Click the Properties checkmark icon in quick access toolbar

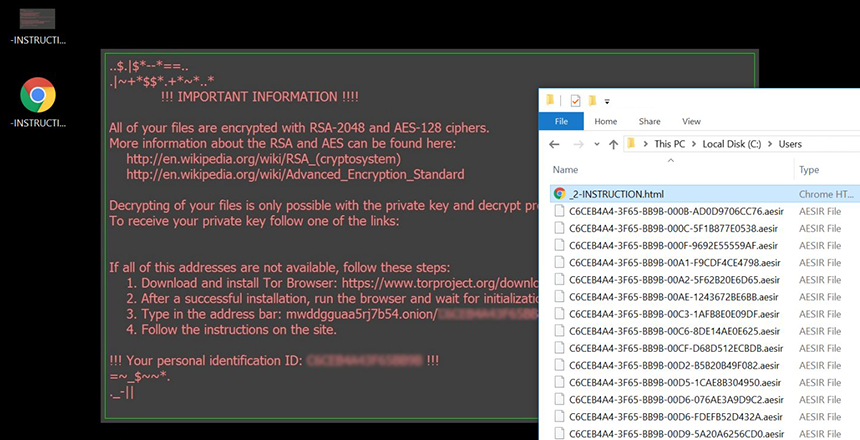point(575,100)
